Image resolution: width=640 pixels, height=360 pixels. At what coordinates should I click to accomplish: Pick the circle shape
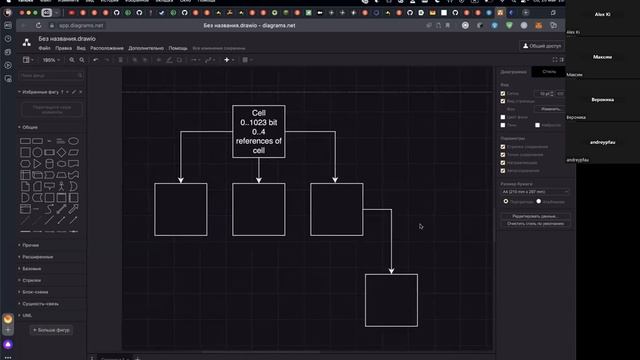pyautogui.click(x=37, y=153)
